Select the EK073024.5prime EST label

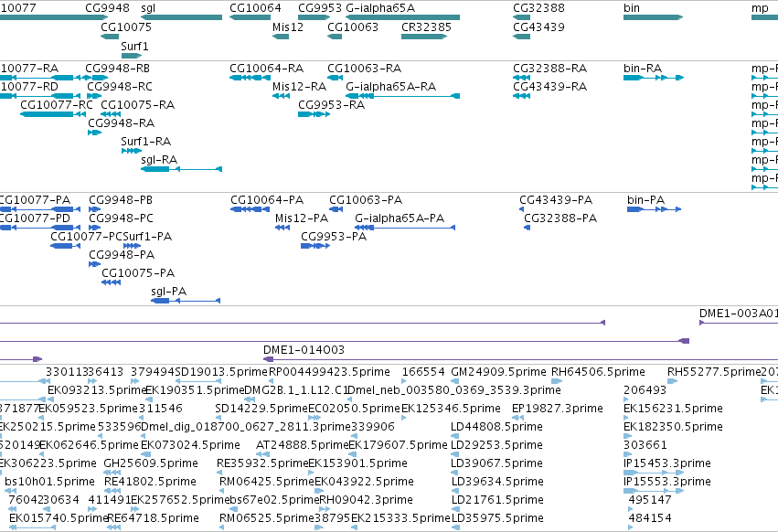click(190, 445)
